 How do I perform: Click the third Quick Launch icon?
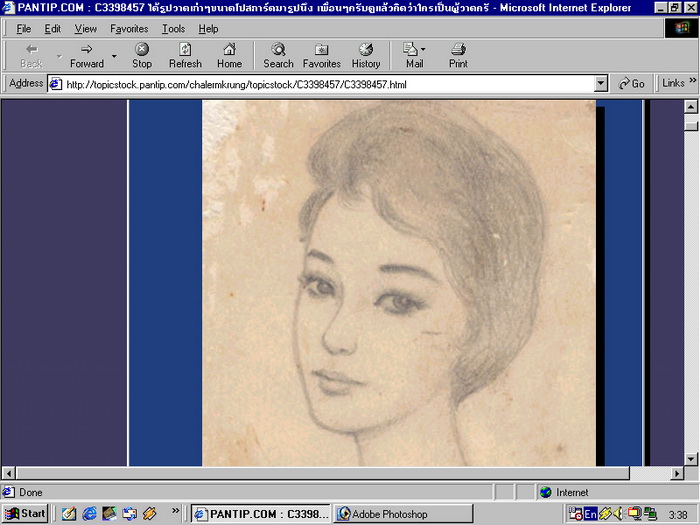pos(109,514)
